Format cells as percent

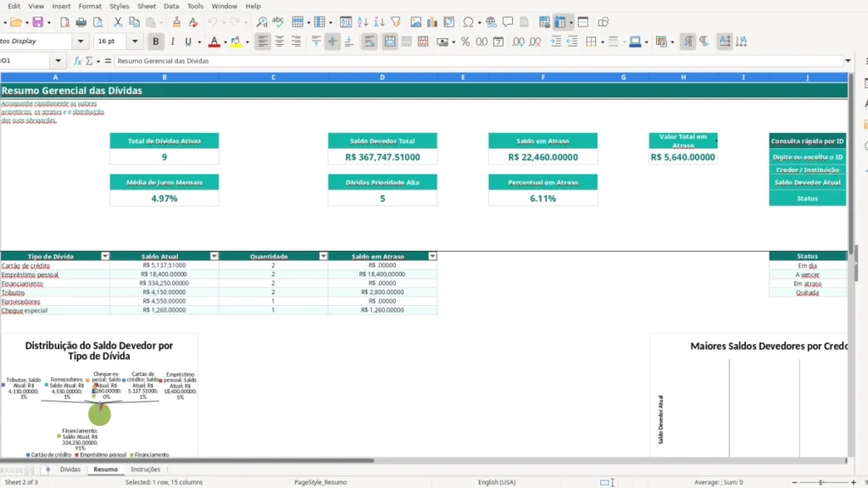(465, 42)
